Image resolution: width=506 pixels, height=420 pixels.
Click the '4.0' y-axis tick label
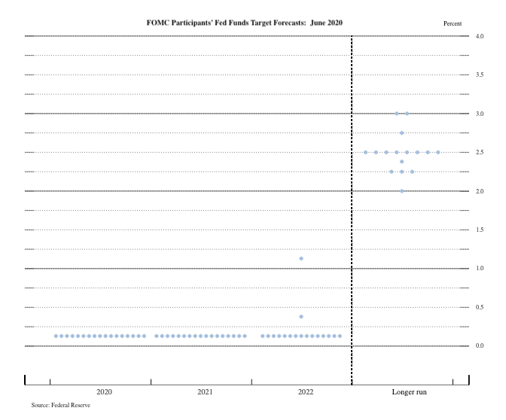tap(480, 36)
